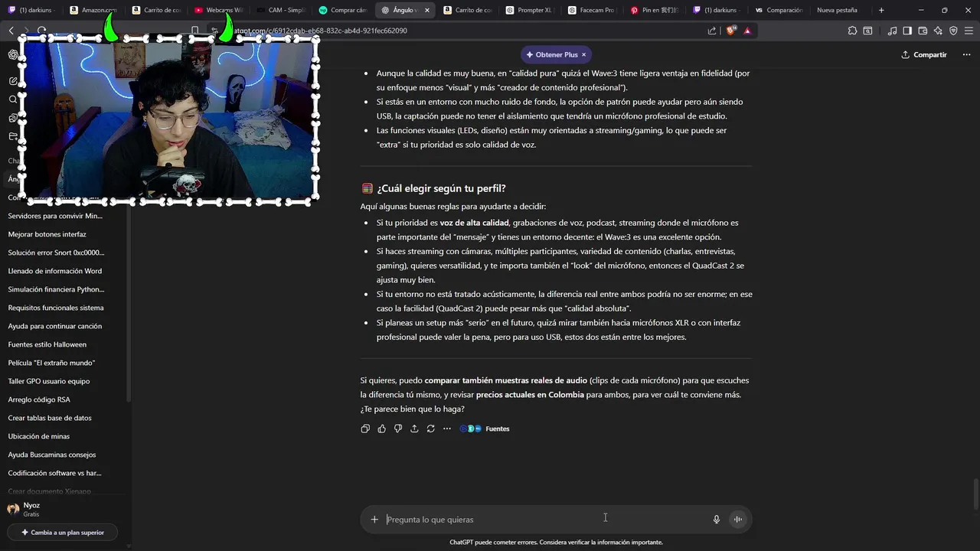Switch to the CAM - Simpl tab

[x=280, y=10]
